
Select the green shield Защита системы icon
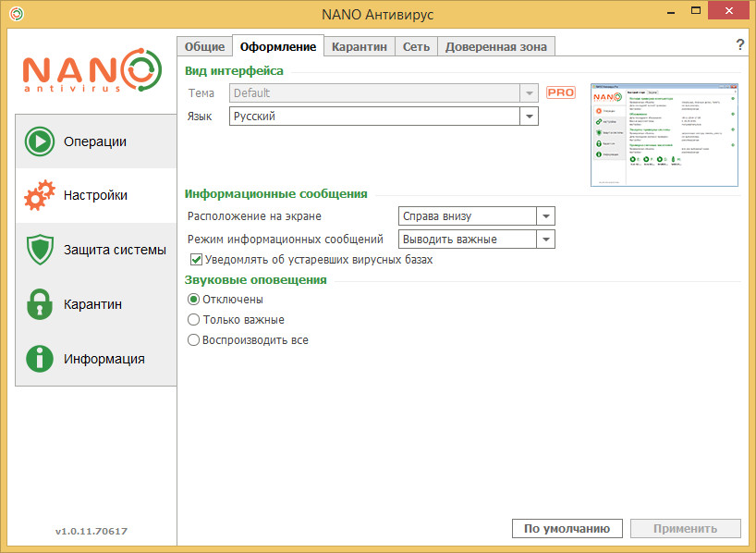pos(40,250)
